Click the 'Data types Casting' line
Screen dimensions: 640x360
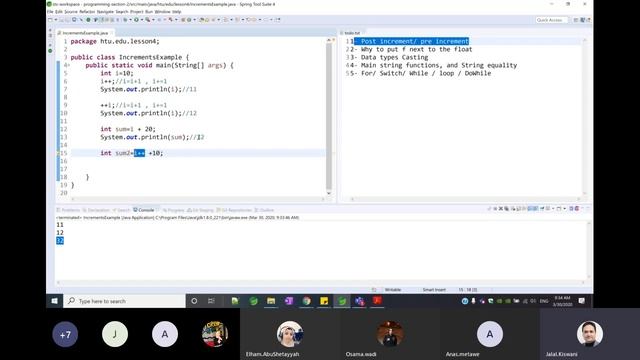[394, 58]
